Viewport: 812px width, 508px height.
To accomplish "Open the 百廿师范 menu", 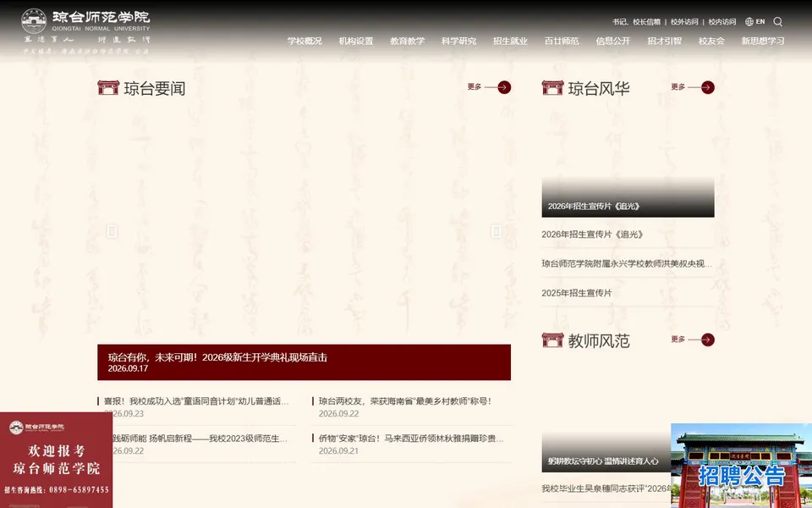I will 562,41.
